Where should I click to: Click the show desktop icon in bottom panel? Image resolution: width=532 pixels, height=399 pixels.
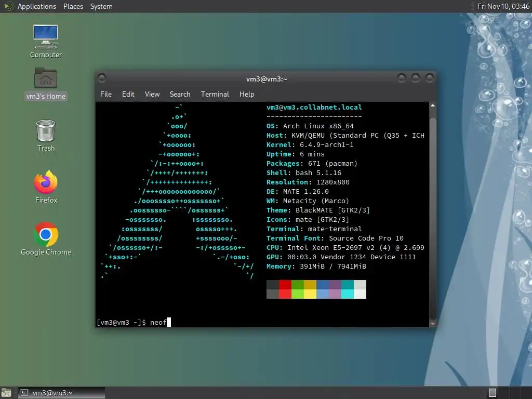(x=6, y=393)
